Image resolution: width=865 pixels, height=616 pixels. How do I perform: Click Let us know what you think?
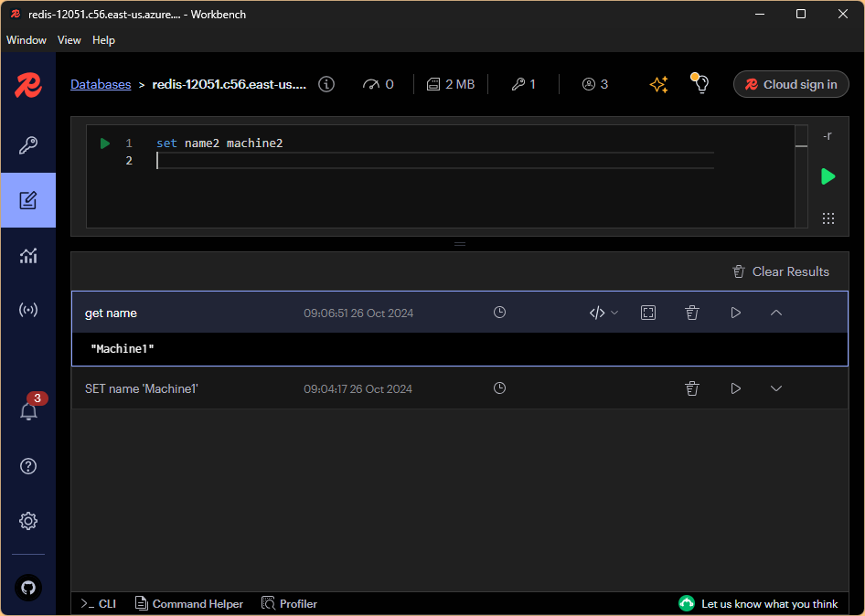[759, 604]
